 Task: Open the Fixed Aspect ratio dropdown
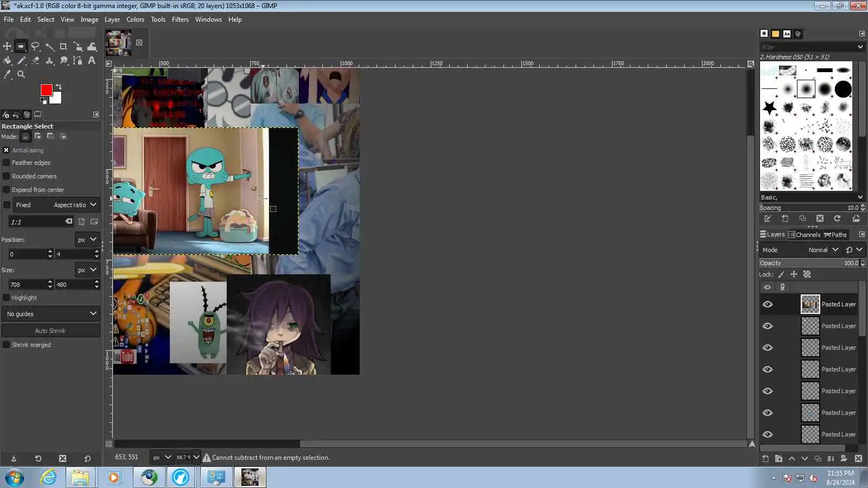click(56, 205)
